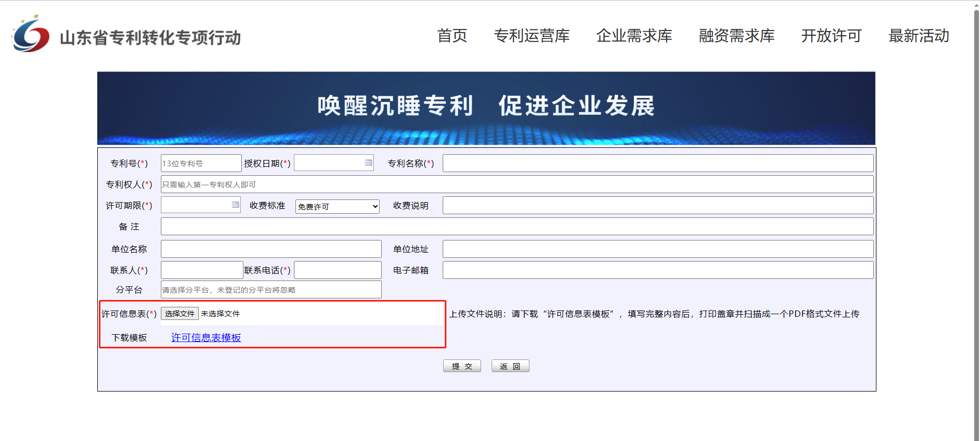This screenshot has width=980, height=441.
Task: Focus the 专利权人 input field
Action: coord(517,184)
